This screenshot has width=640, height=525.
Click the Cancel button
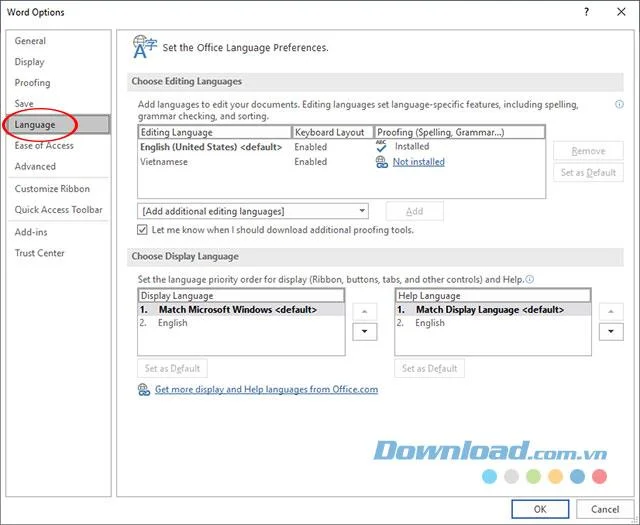click(x=605, y=509)
